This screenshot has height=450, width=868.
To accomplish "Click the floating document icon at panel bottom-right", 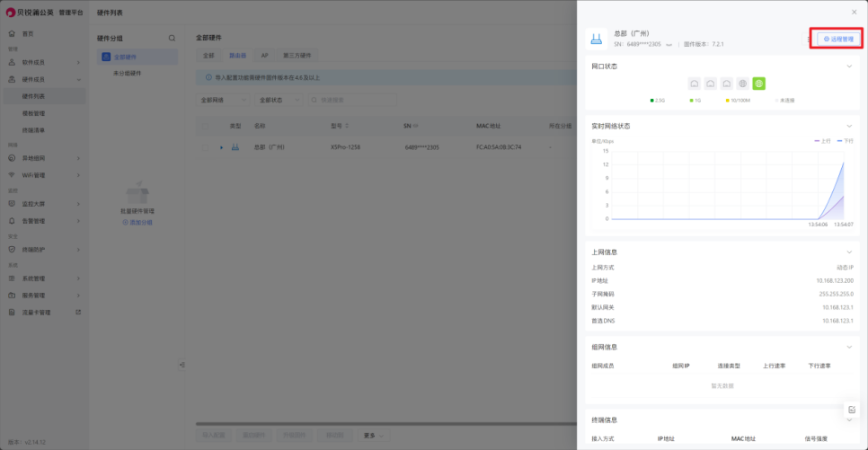I will tap(851, 410).
